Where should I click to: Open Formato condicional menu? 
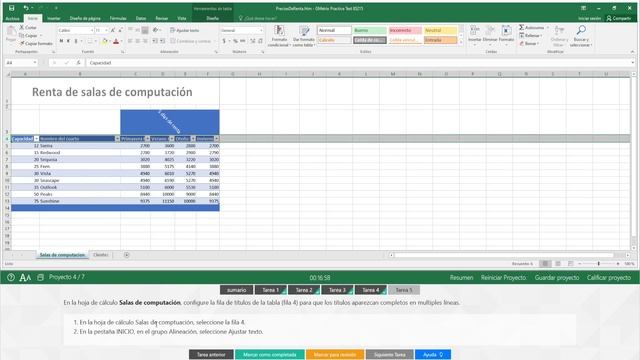tap(279, 36)
